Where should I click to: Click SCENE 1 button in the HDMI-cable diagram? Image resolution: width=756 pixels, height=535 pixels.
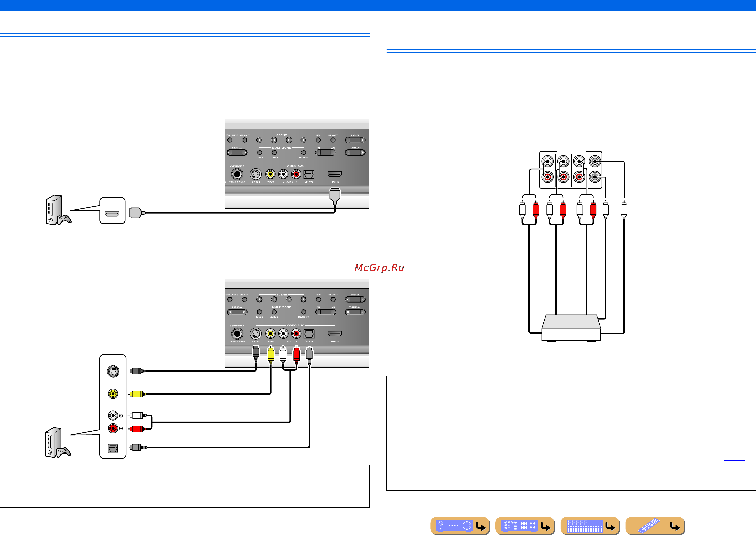(x=259, y=140)
